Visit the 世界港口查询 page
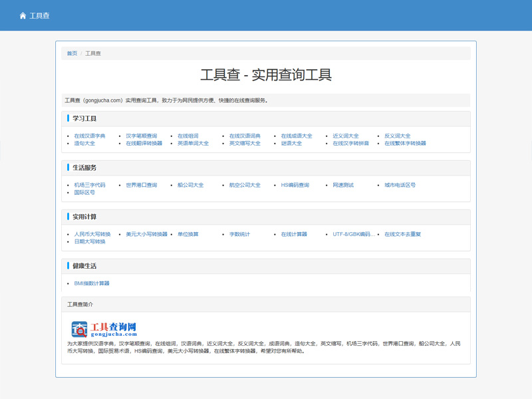 tap(142, 185)
